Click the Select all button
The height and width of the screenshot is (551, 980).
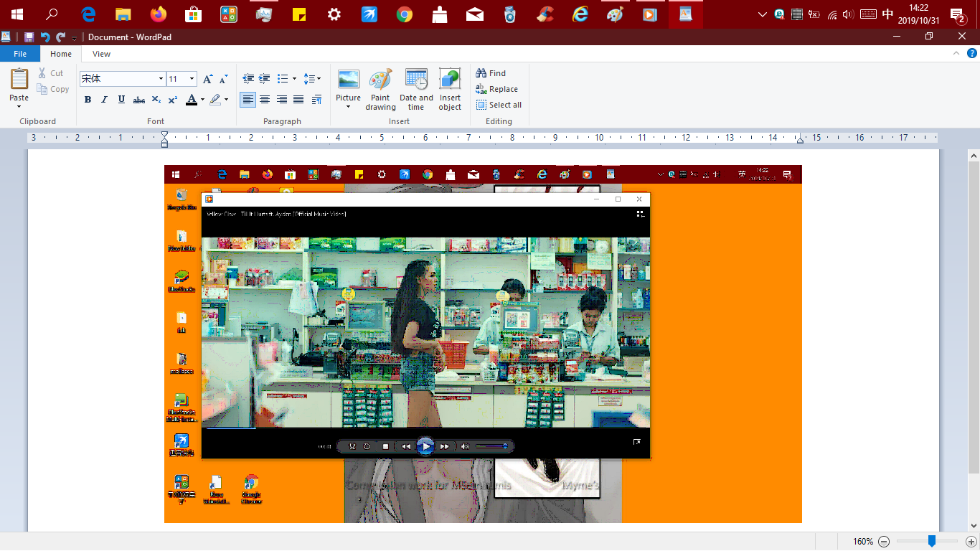(499, 105)
